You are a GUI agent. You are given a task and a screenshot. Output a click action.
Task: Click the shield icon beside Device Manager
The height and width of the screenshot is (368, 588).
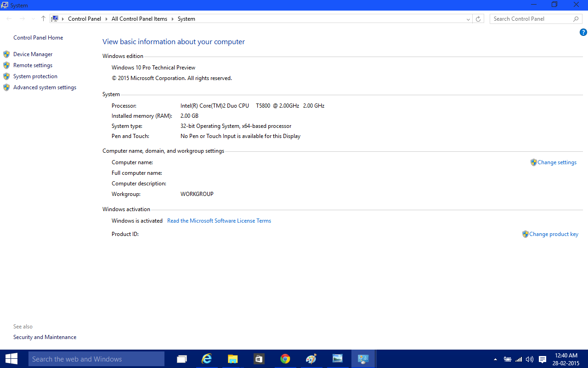point(6,54)
